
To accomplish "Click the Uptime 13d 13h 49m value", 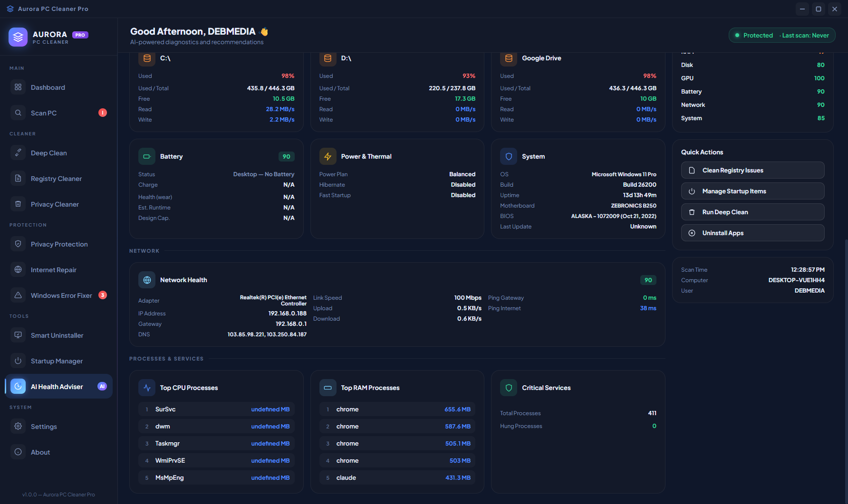I will 639,195.
